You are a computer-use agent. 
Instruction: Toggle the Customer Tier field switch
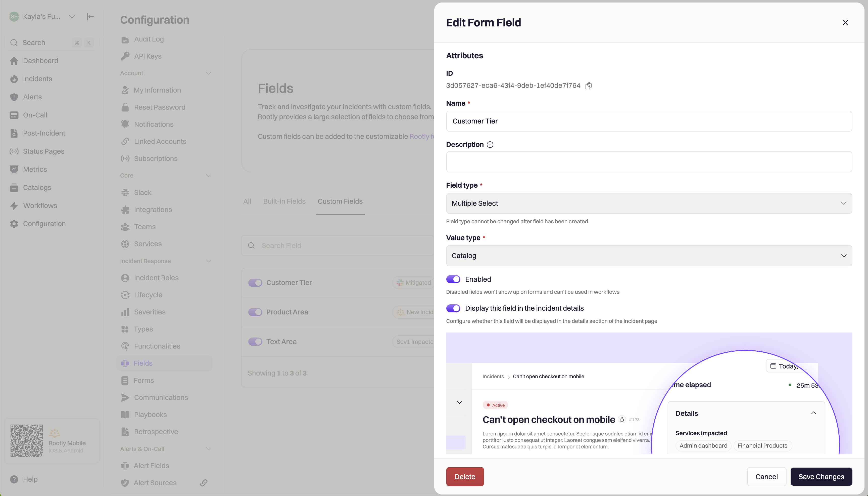coord(255,283)
